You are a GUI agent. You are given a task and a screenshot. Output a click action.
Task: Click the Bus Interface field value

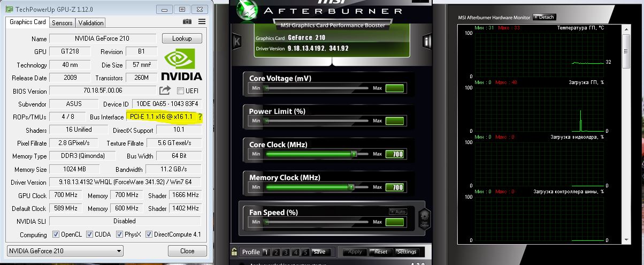point(161,117)
